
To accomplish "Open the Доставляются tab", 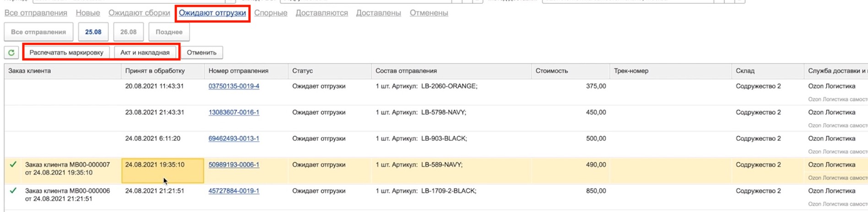I will point(322,13).
